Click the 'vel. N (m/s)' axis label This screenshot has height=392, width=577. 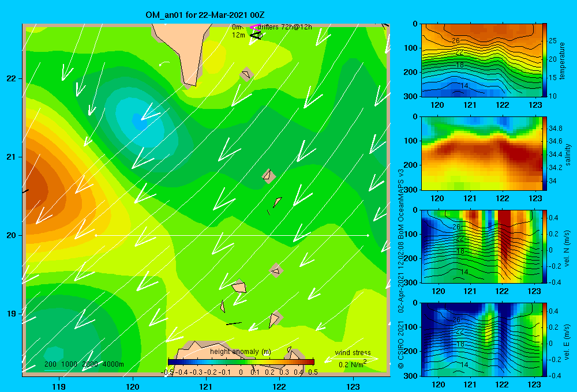click(567, 248)
